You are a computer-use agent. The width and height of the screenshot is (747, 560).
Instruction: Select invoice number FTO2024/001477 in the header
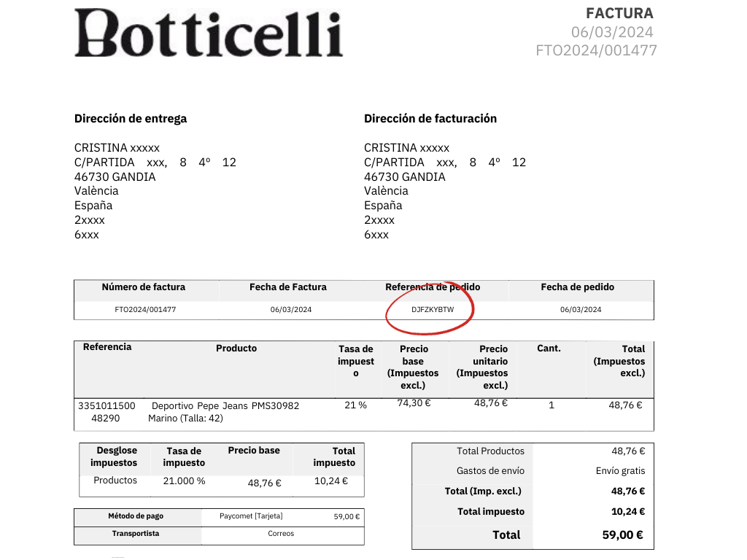[x=596, y=50]
